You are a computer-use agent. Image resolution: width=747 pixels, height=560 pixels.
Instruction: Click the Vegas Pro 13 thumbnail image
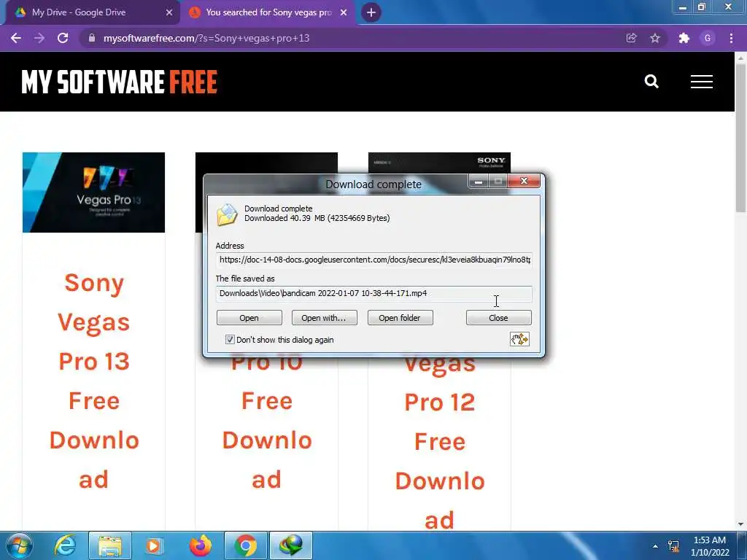(94, 192)
